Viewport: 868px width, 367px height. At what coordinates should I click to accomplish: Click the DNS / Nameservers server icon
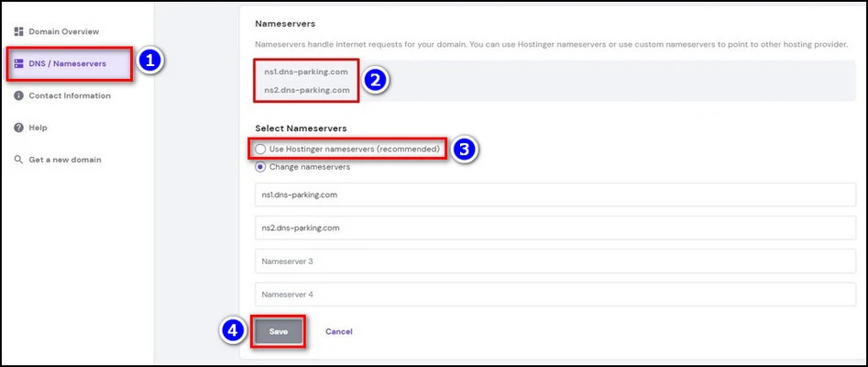coord(18,63)
